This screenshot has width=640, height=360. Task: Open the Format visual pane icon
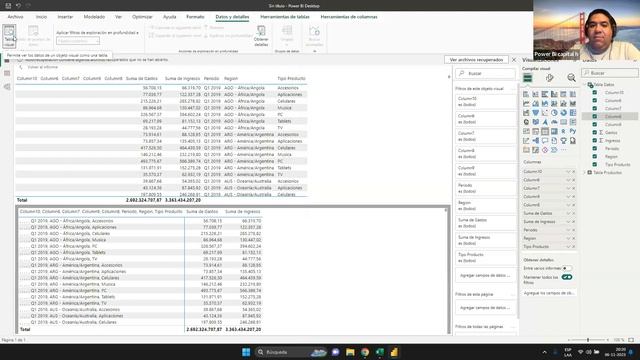549,78
